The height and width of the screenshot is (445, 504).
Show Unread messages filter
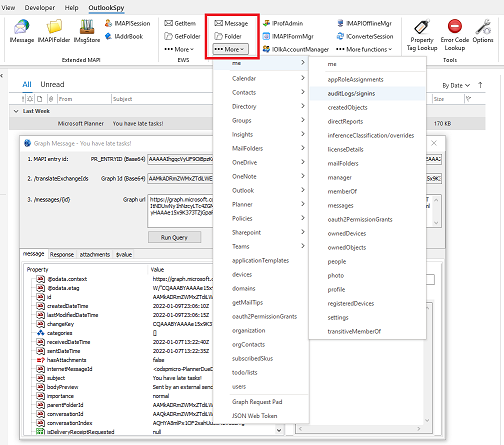[52, 84]
